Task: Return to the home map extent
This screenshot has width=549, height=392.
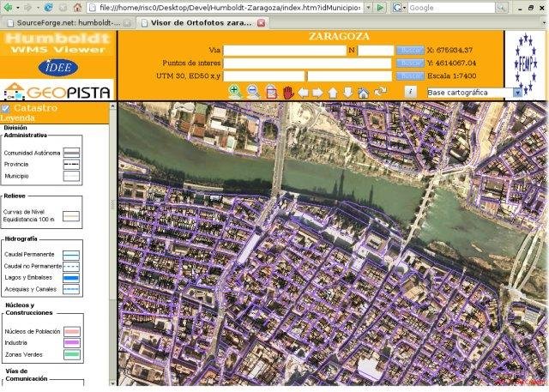Action: 363,93
